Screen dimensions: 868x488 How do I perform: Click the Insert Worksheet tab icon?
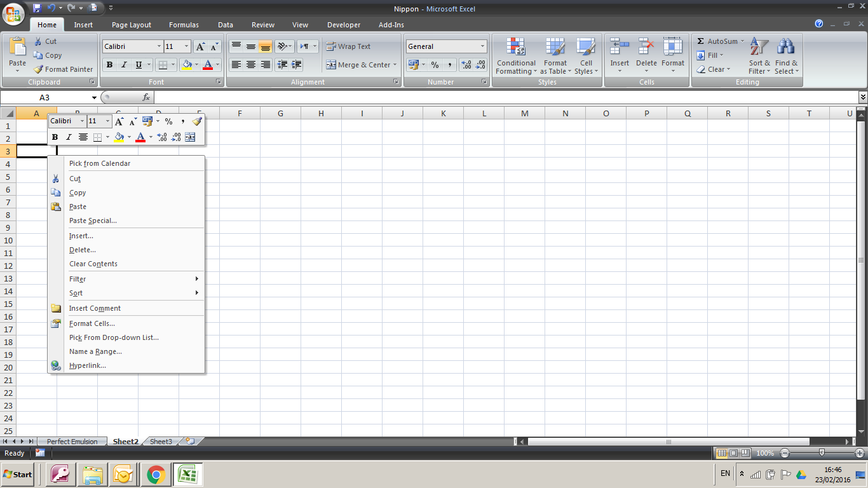pyautogui.click(x=190, y=441)
